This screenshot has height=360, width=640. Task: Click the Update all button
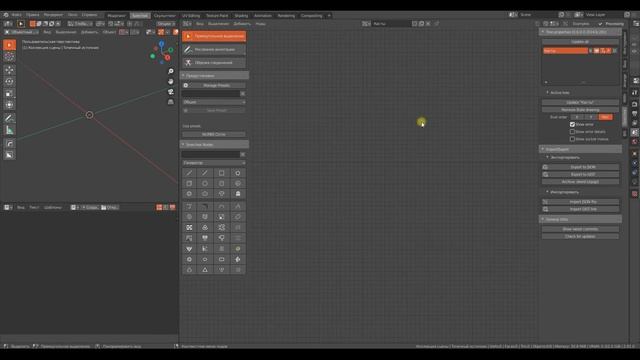point(580,42)
